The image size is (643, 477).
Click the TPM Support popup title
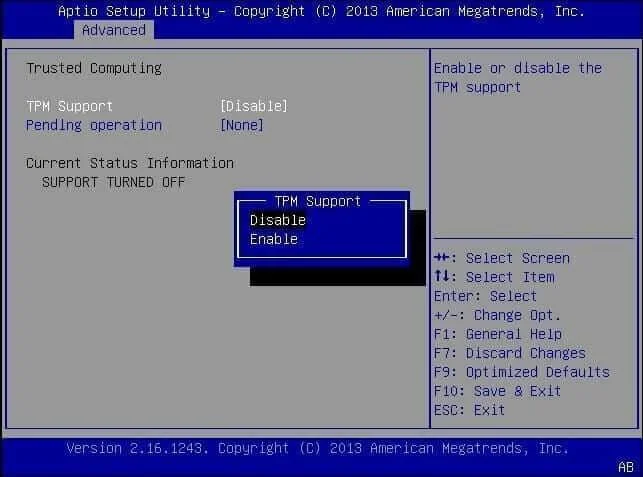point(318,201)
